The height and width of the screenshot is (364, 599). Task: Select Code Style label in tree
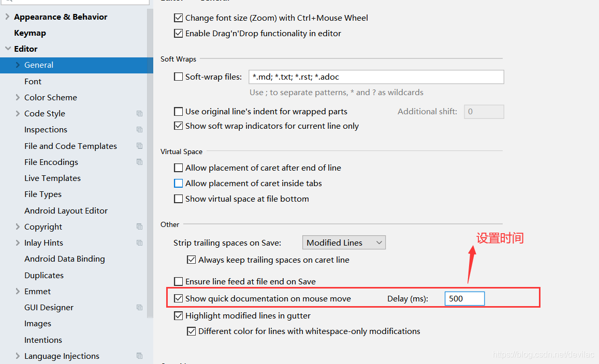[45, 114]
